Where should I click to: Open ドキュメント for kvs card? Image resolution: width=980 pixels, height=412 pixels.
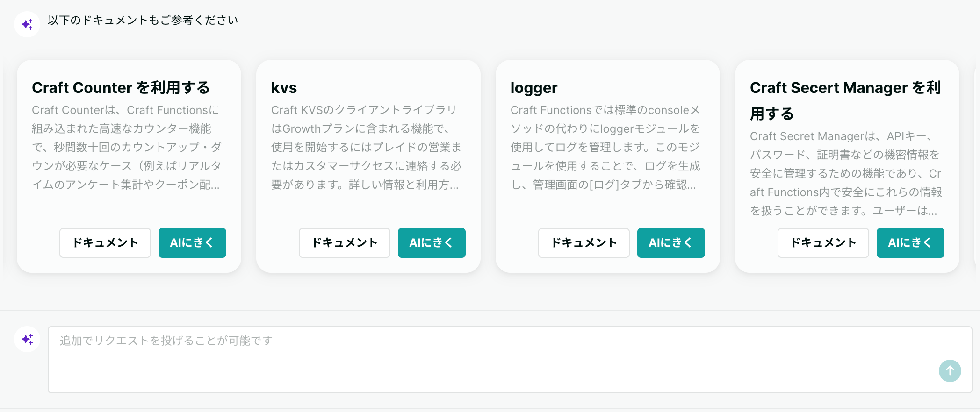point(345,243)
